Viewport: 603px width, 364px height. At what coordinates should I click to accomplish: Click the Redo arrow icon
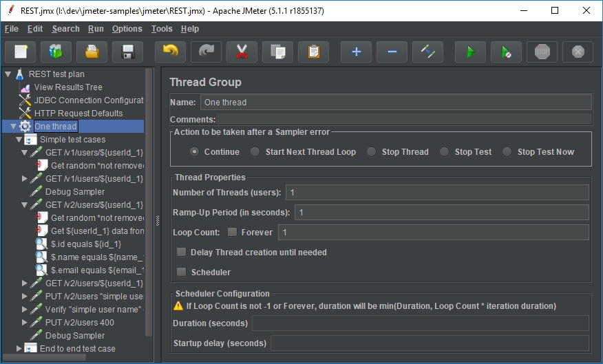pos(206,52)
